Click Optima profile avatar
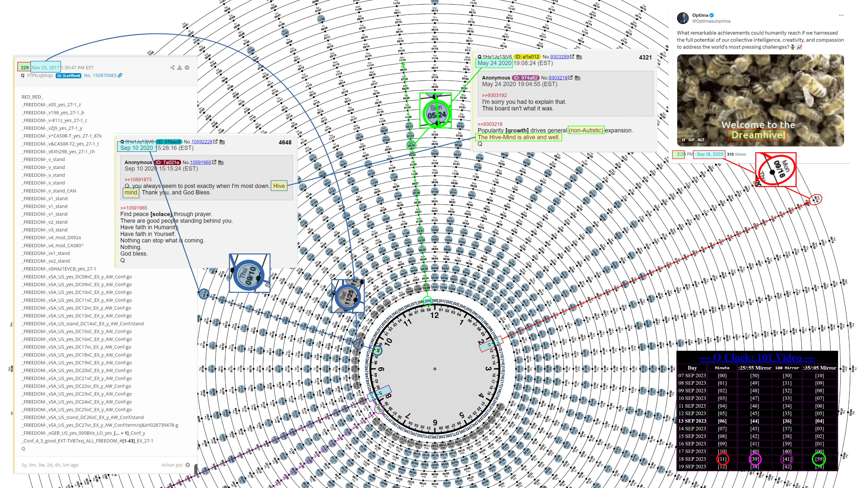The image size is (868, 488). (x=683, y=18)
